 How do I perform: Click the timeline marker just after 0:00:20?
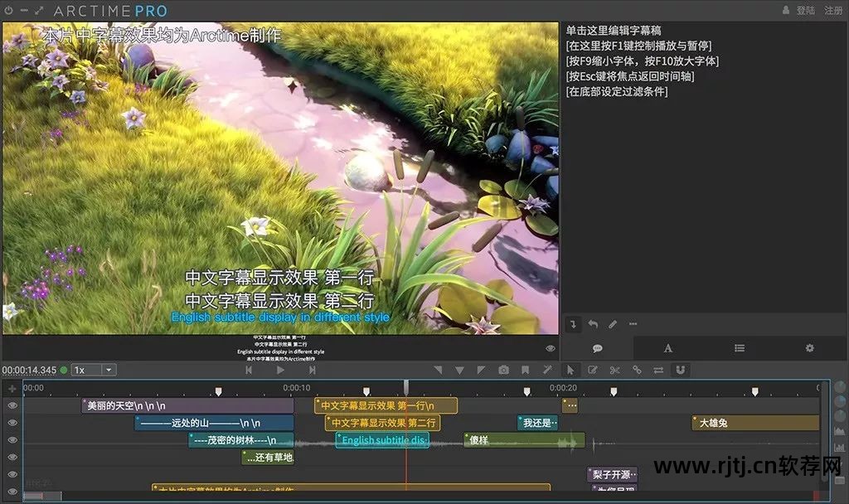click(614, 391)
